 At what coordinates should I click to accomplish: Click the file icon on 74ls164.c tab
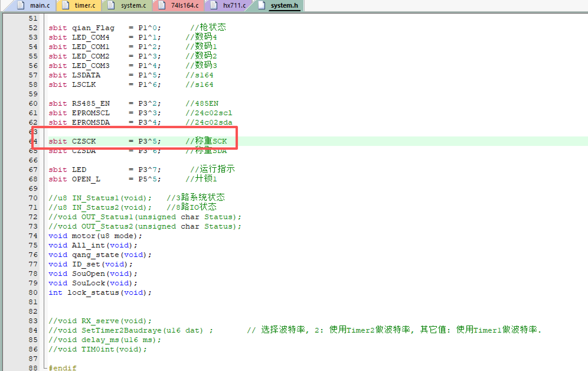point(161,5)
